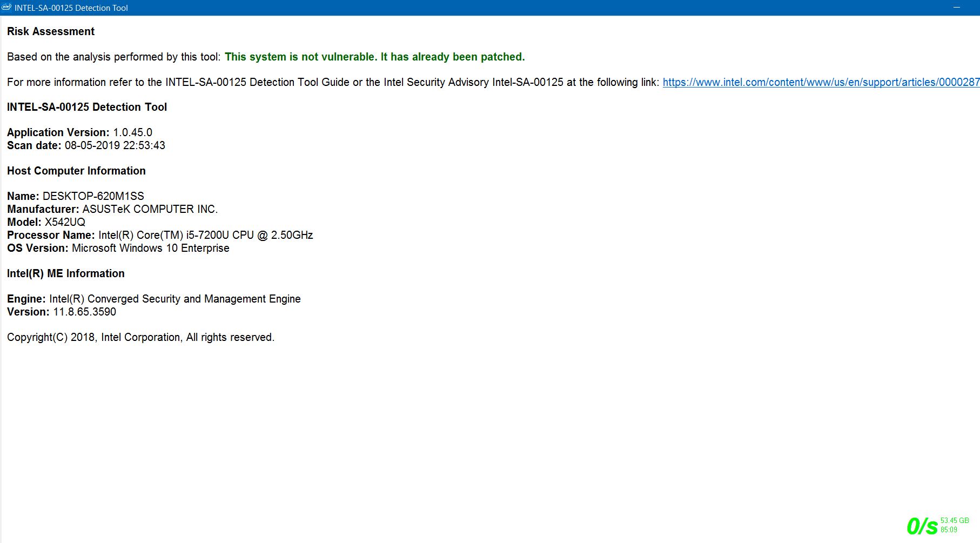This screenshot has width=980, height=543.
Task: Click the 'Intel(R) ME Information' heading
Action: (x=66, y=273)
